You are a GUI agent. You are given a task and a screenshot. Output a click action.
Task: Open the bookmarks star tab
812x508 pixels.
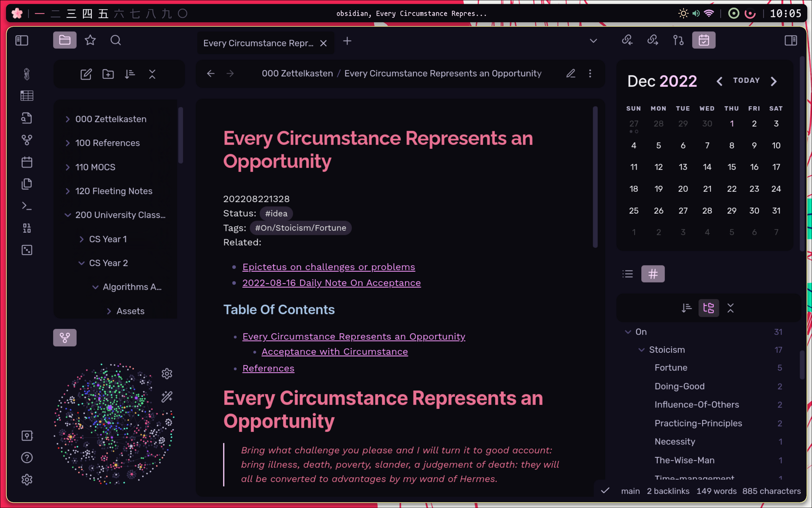(x=90, y=41)
